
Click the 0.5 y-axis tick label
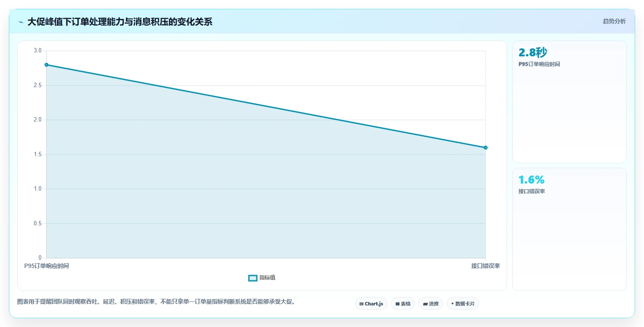37,224
